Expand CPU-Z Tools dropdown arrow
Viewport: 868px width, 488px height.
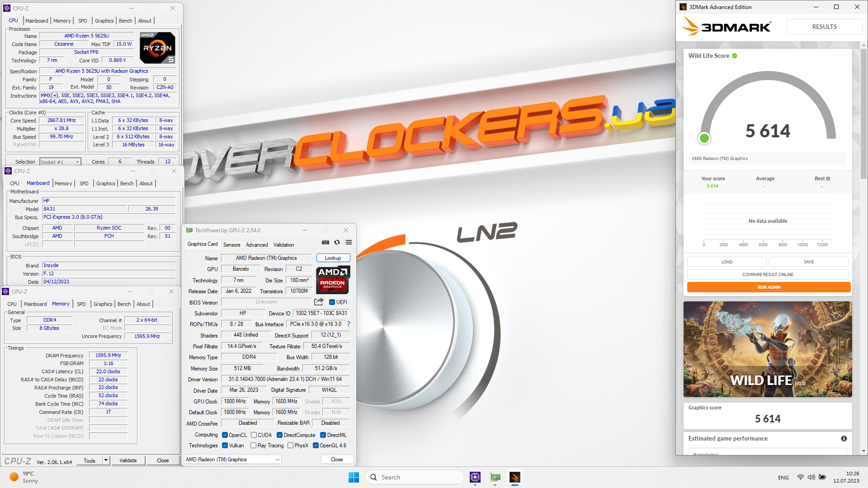tap(106, 460)
